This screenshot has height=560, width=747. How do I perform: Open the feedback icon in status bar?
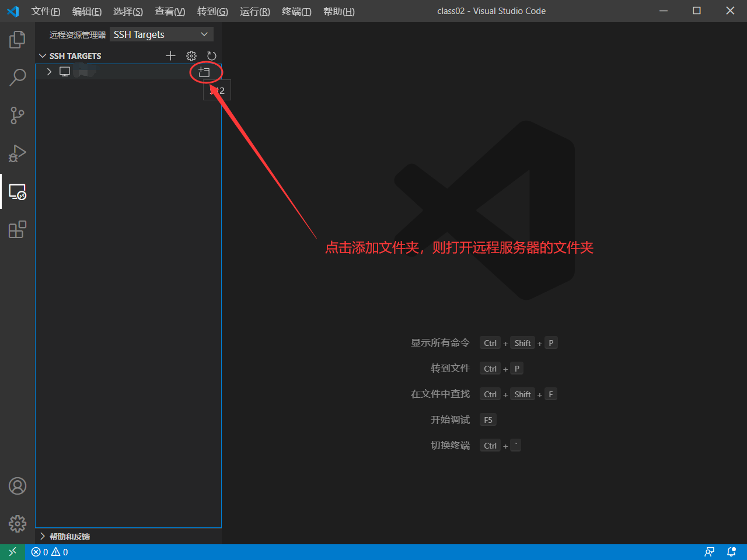coord(710,552)
